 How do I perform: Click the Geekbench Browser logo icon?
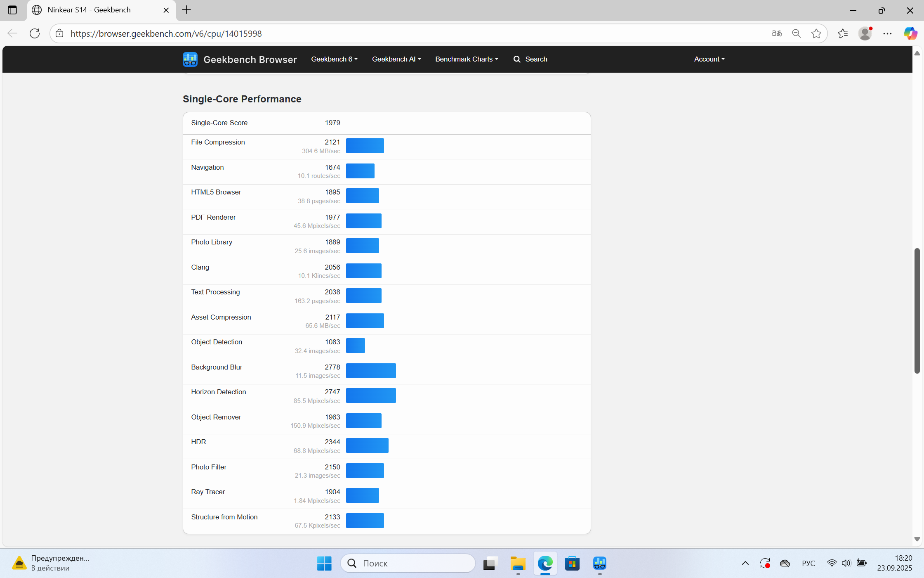tap(190, 59)
